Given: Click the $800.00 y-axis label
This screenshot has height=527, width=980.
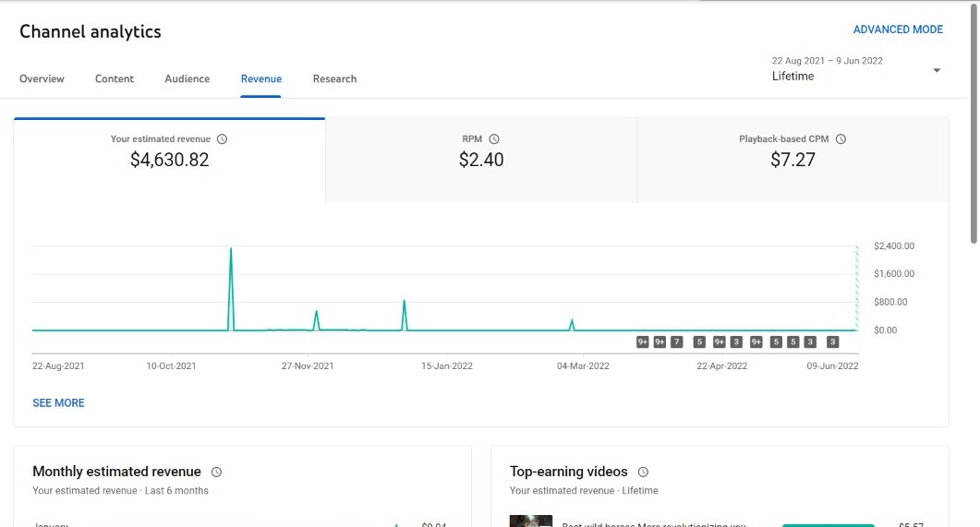Looking at the screenshot, I should (890, 302).
